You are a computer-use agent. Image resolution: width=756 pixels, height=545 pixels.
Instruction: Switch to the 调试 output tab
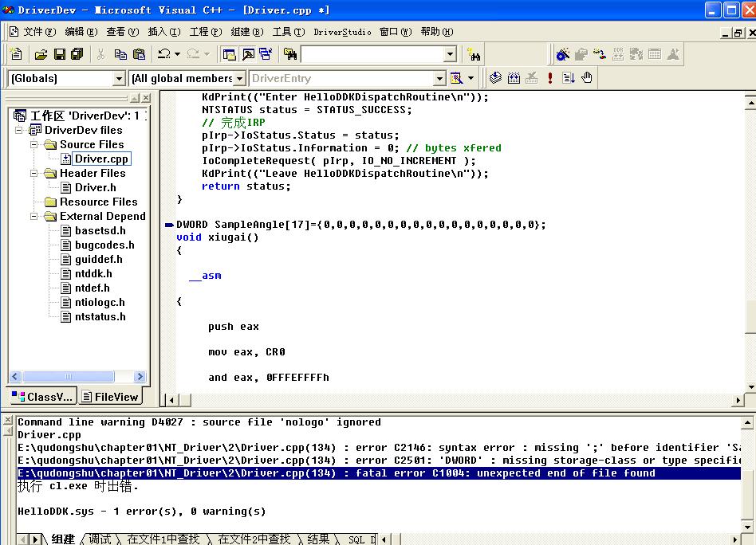(x=100, y=539)
